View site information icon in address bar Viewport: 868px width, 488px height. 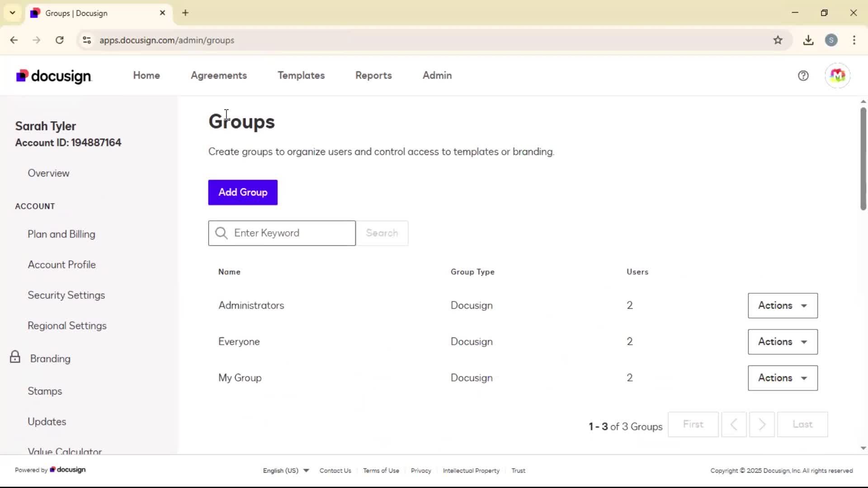pyautogui.click(x=87, y=40)
